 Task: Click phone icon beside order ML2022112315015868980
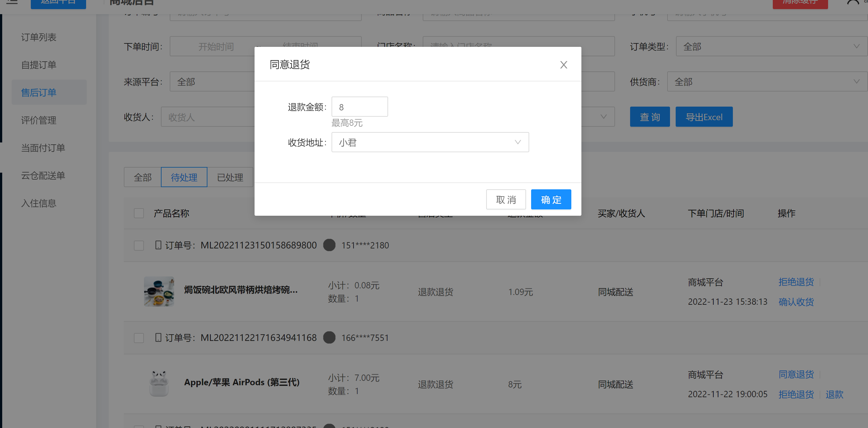pyautogui.click(x=158, y=245)
